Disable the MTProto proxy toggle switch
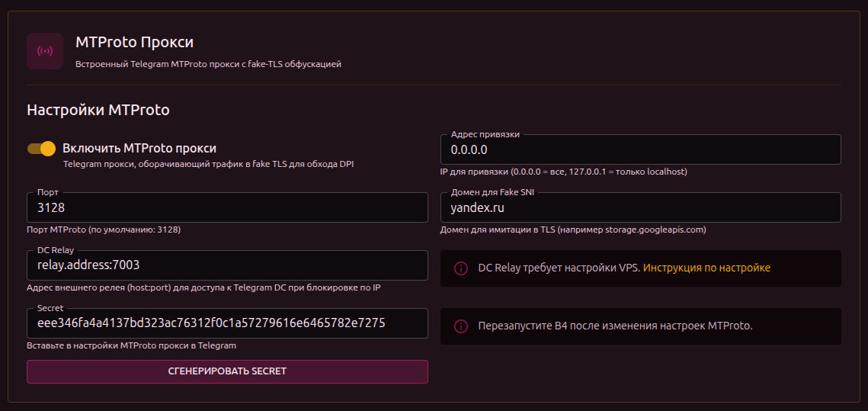 [42, 149]
